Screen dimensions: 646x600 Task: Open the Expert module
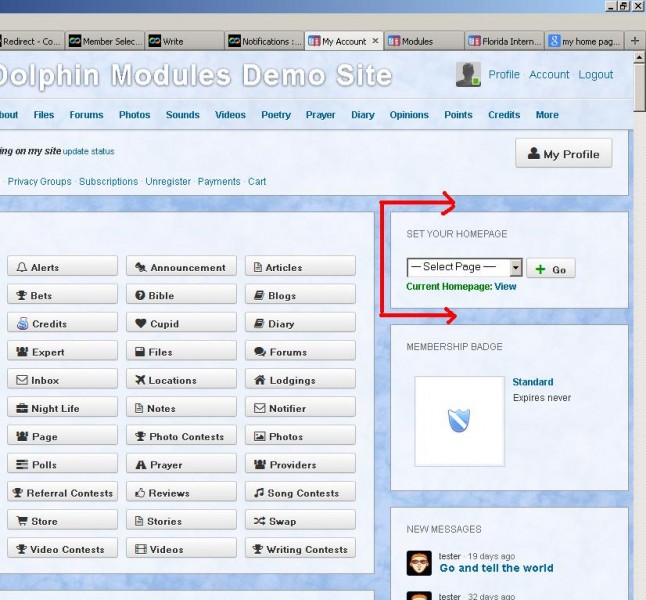62,352
